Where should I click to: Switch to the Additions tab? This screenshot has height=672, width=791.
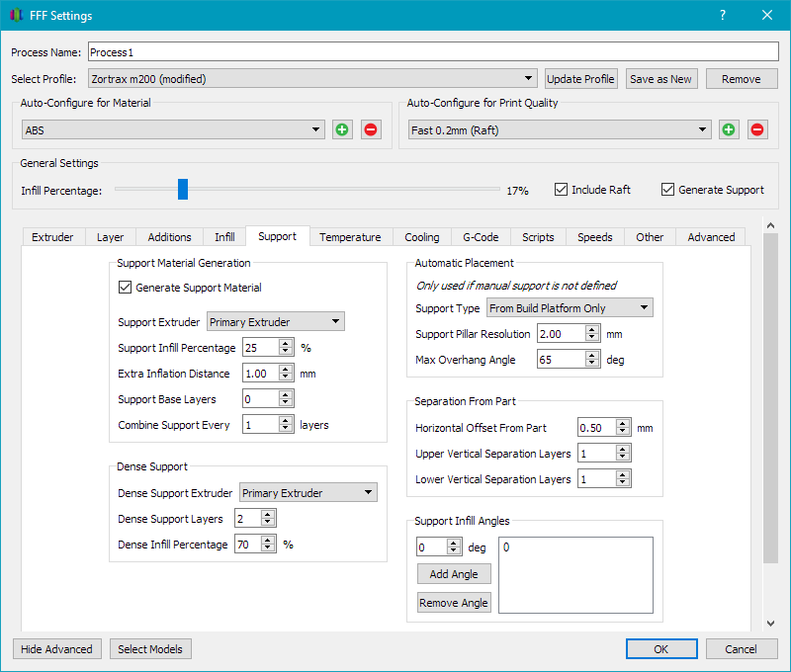(x=169, y=237)
